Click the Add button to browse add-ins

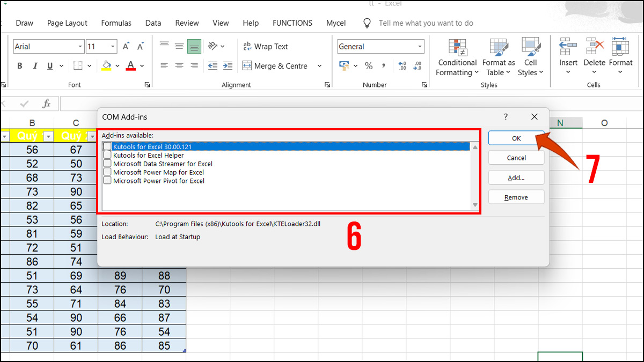(x=516, y=177)
